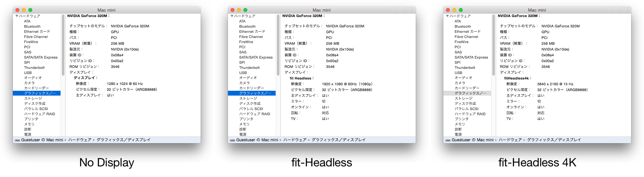Click グラフィックス/ディスプレイ path segment in No Display window
Image resolution: width=644 pixels, height=177 pixels.
124,140
